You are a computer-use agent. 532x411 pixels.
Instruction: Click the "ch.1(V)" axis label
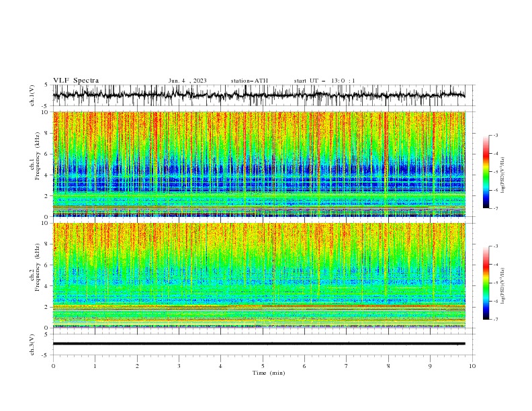(32, 95)
